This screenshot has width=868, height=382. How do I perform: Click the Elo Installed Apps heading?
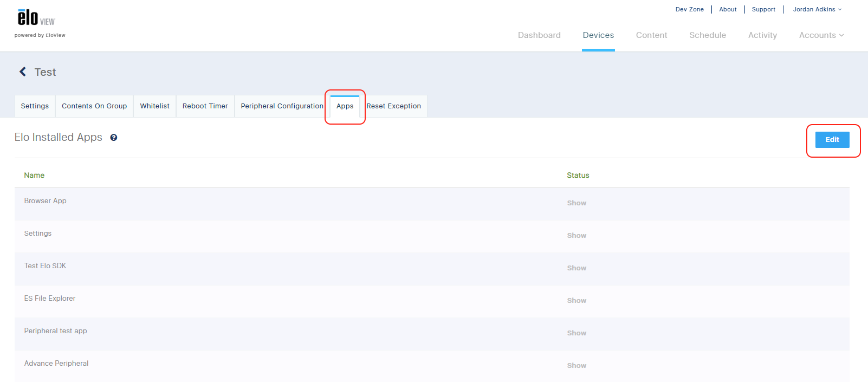(x=59, y=138)
